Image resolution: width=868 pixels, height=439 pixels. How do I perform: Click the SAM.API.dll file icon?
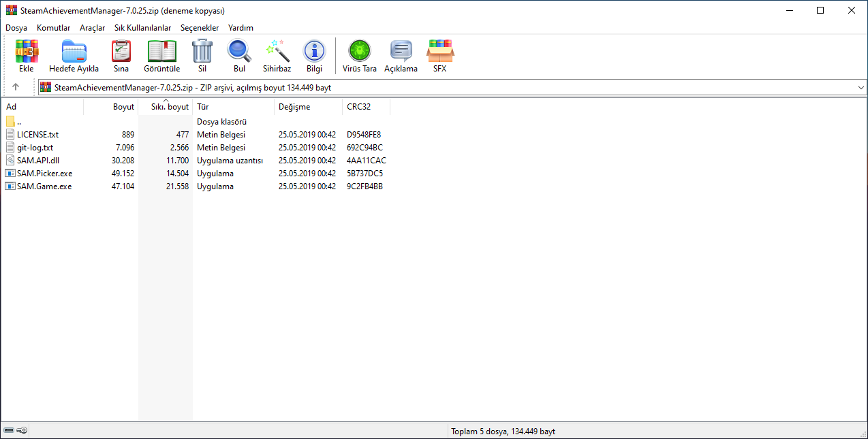(x=10, y=161)
